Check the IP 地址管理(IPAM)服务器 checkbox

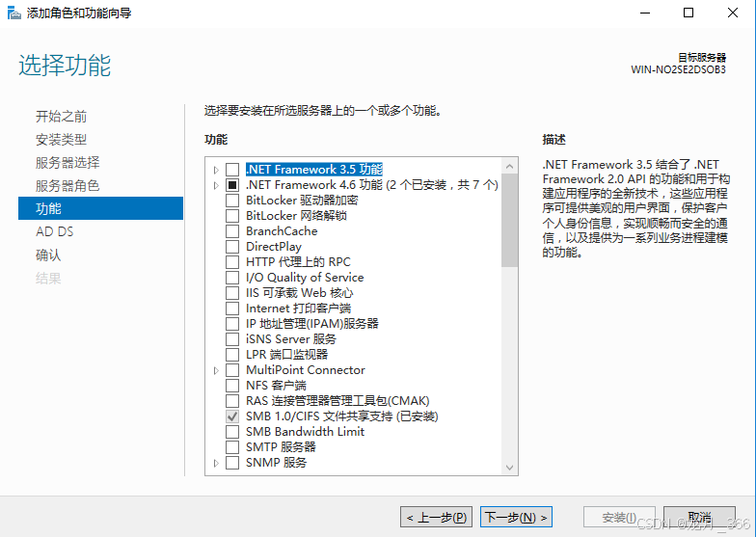click(232, 324)
